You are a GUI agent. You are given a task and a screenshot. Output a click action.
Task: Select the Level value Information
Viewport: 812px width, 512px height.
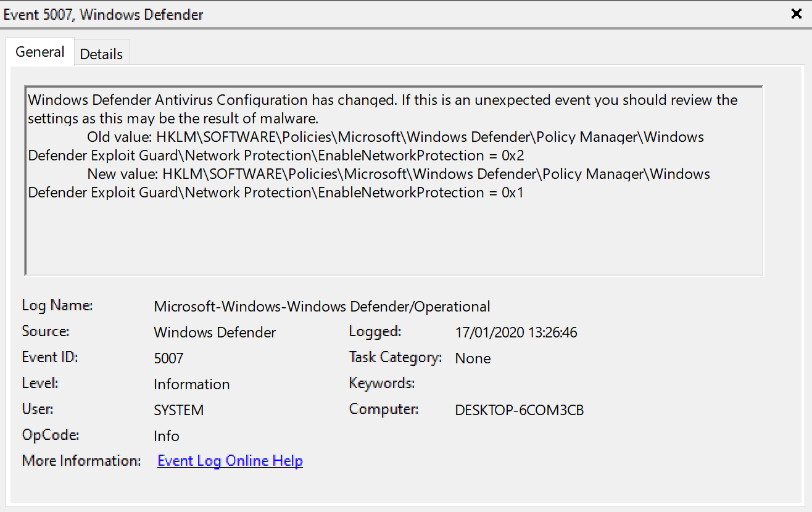tap(191, 384)
